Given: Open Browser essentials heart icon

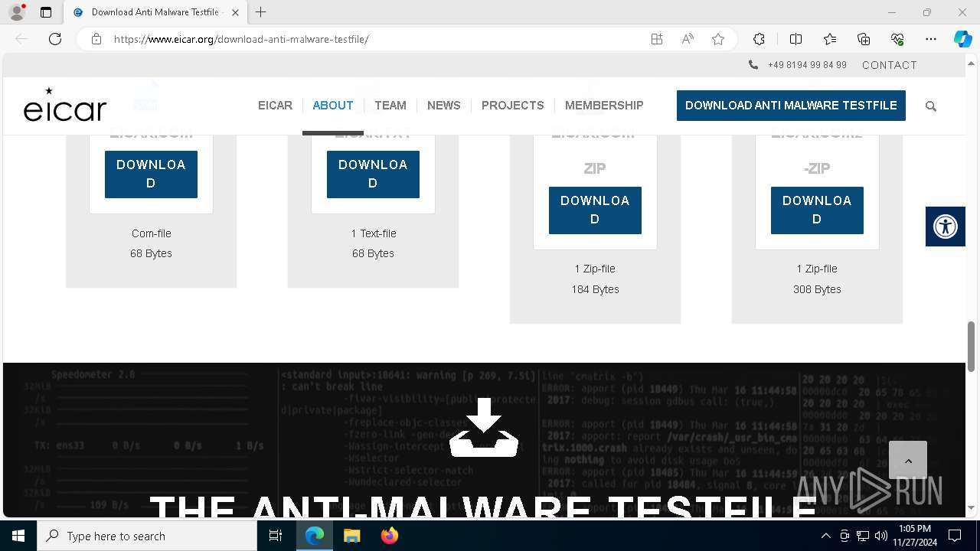Looking at the screenshot, I should [x=897, y=39].
